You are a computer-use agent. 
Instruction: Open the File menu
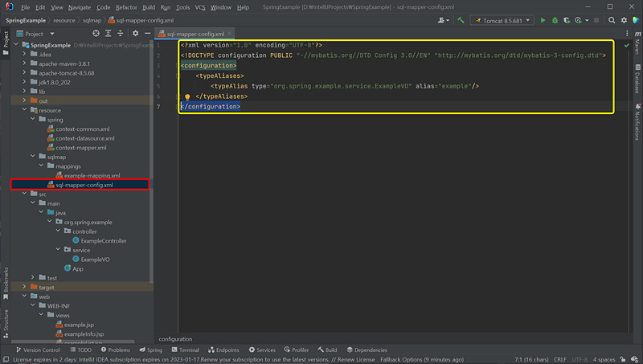point(25,7)
